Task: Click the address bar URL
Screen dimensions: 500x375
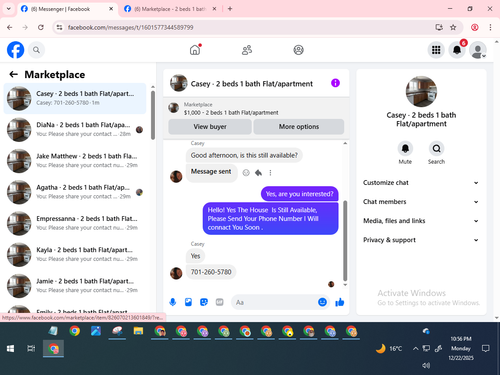Action: point(130,27)
